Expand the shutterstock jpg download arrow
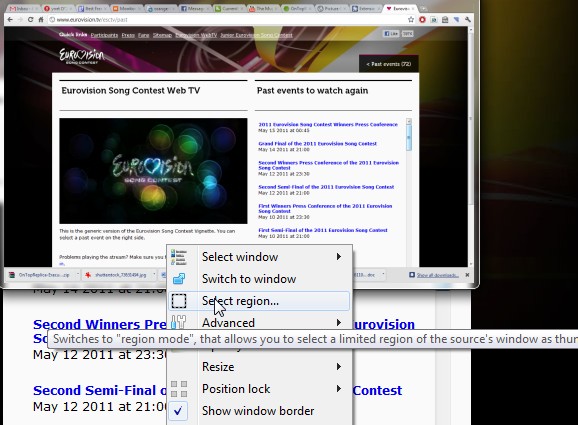Screen dimensions: 578x425 coord(154,274)
